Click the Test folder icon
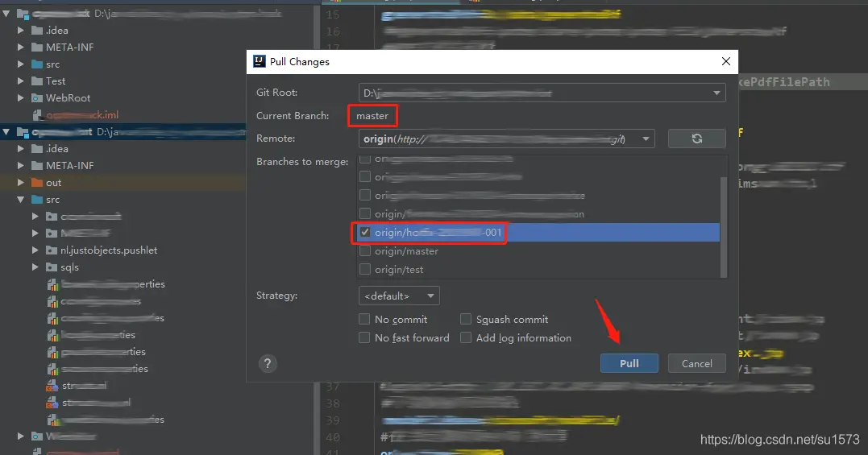The height and width of the screenshot is (455, 868). [37, 81]
